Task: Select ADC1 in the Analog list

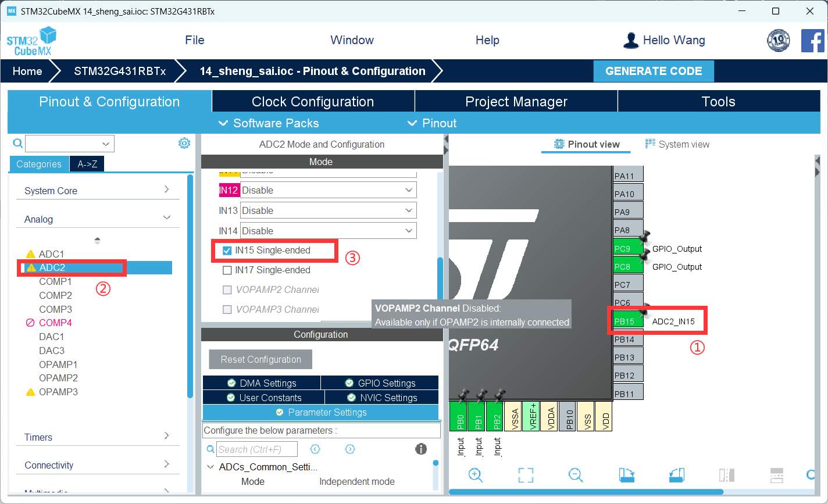Action: coord(51,254)
